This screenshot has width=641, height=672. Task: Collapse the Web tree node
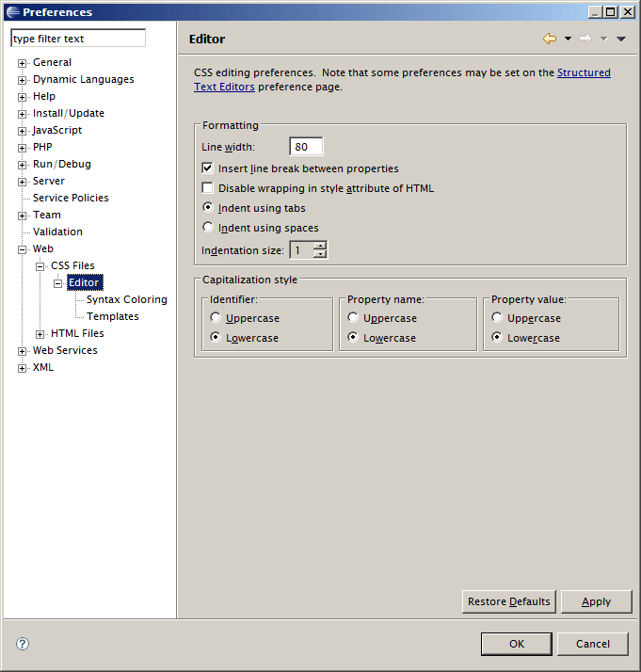[22, 249]
